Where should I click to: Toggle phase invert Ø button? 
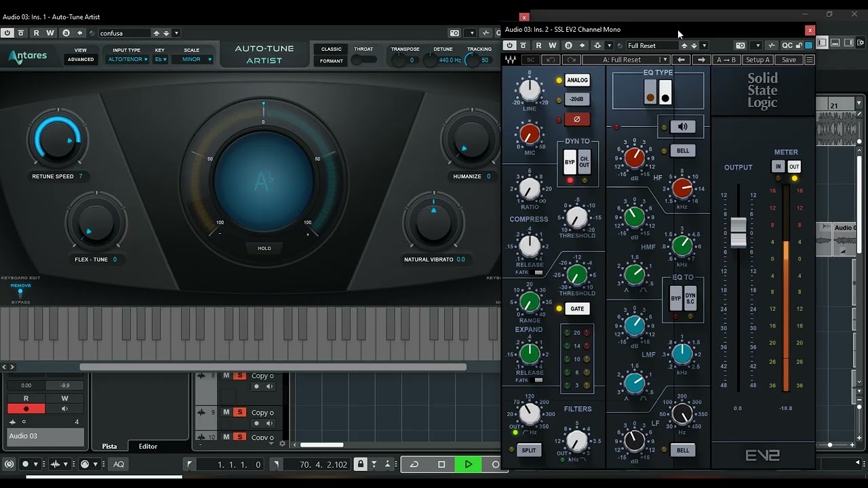click(577, 119)
